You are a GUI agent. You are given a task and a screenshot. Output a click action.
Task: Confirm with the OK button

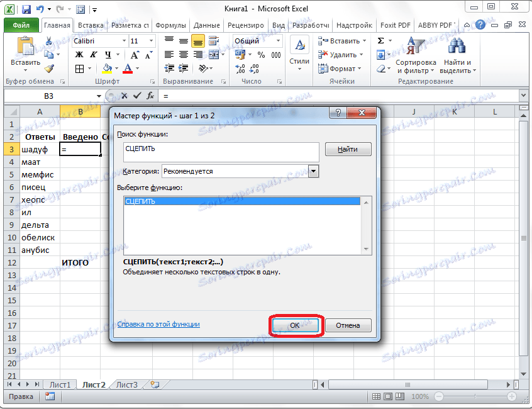point(295,325)
